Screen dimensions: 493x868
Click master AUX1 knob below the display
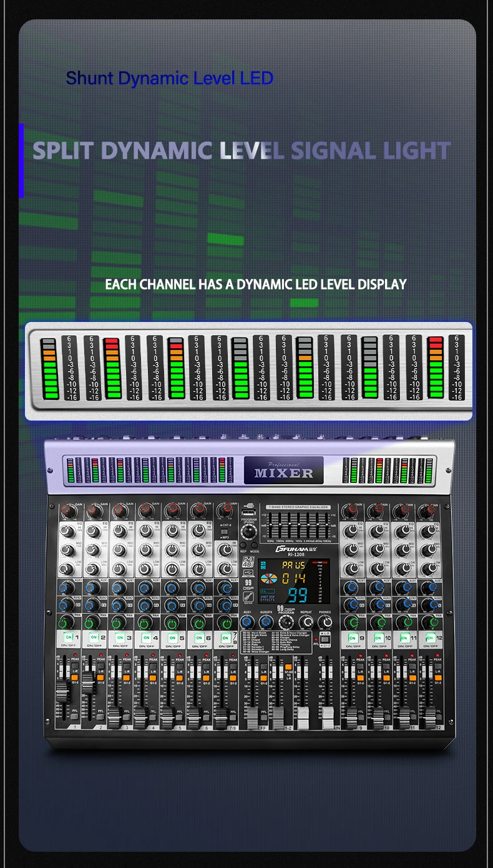246,622
